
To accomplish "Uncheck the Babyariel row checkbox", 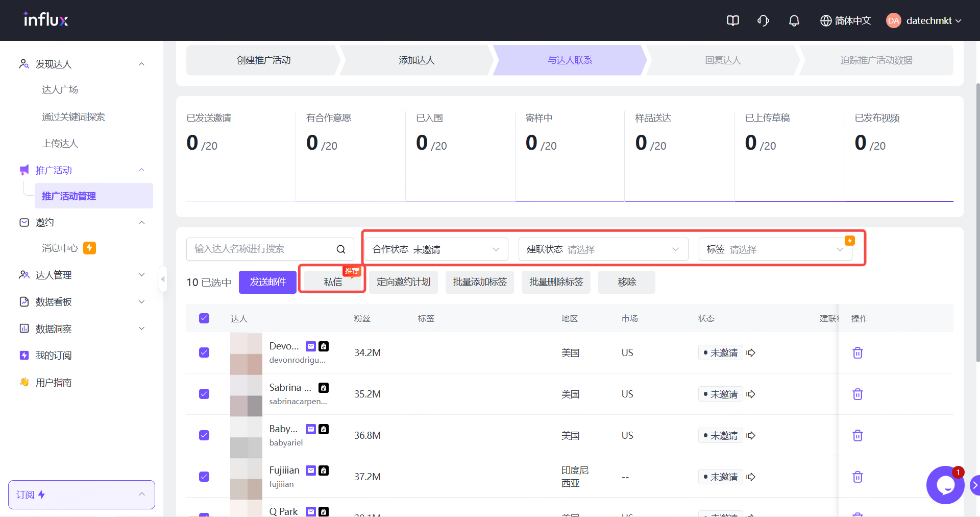I will (204, 435).
